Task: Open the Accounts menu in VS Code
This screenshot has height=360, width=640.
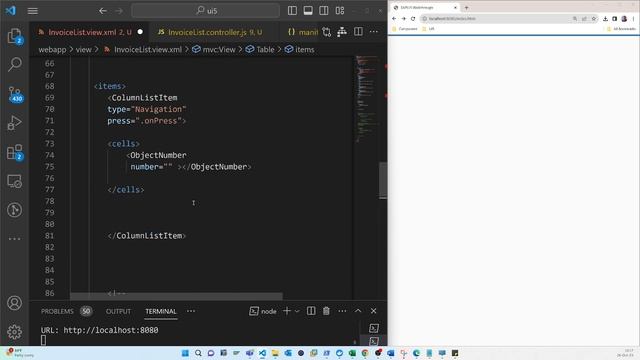Action: point(15,303)
